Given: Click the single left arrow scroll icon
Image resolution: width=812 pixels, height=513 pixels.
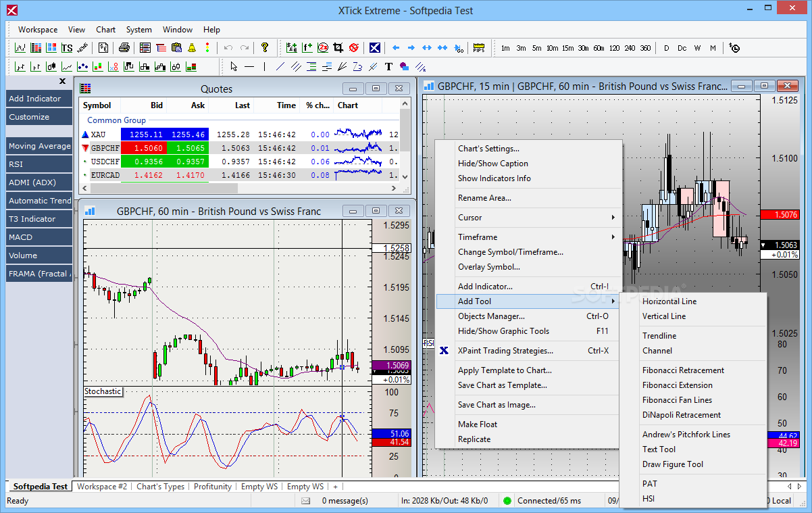Looking at the screenshot, I should (396, 48).
